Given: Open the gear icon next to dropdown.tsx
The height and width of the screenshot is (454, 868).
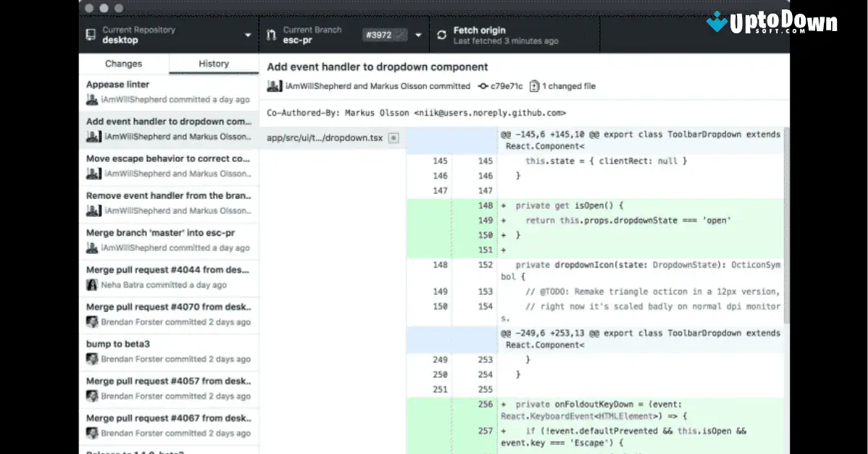Looking at the screenshot, I should click(x=393, y=137).
